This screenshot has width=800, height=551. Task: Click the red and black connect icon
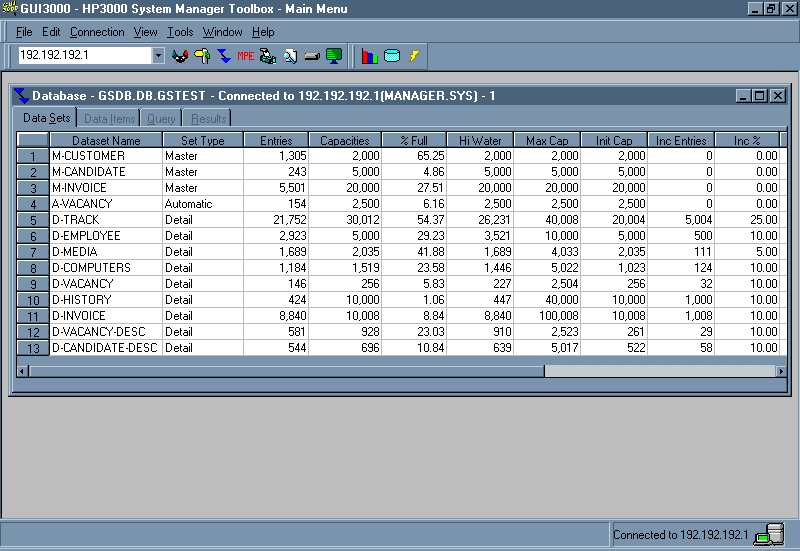coord(180,56)
